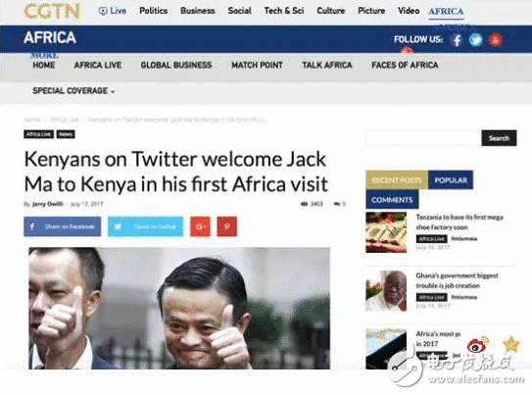
Task: Click the CGTN logo
Action: pyautogui.click(x=52, y=11)
